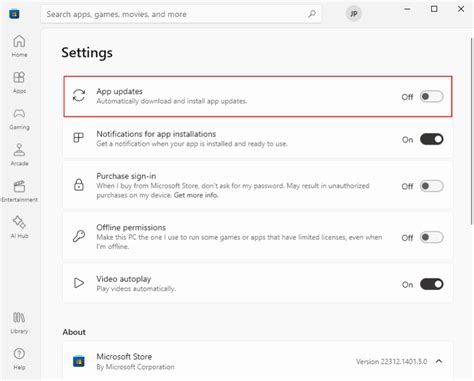
Task: Go to the Apps section
Action: pos(19,82)
